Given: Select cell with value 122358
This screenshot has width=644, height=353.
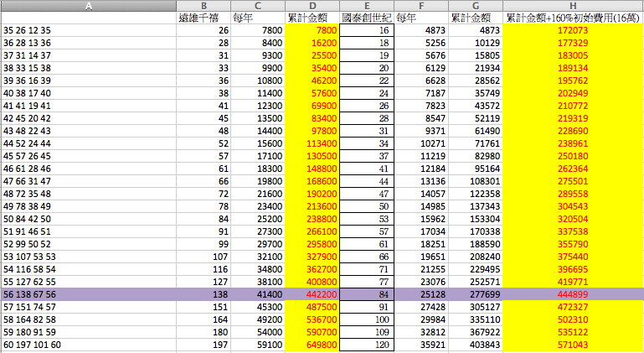Looking at the screenshot, I should pyautogui.click(x=476, y=194).
